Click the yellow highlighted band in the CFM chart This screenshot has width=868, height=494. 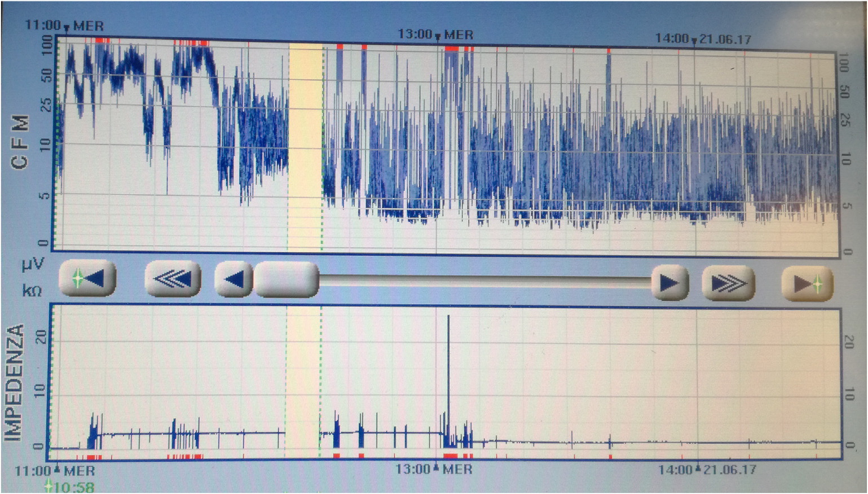pos(305,147)
